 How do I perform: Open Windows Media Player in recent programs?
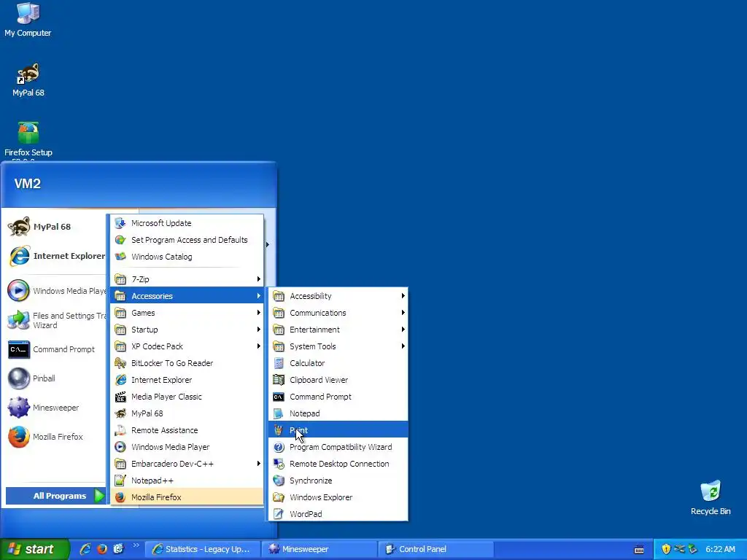(55, 291)
